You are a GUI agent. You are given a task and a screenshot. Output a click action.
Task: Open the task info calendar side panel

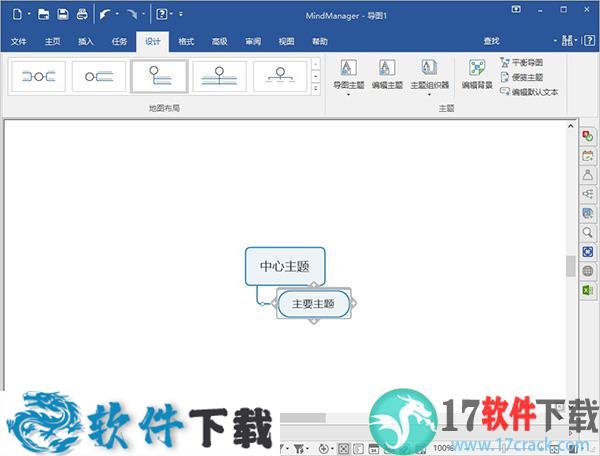pyautogui.click(x=587, y=155)
